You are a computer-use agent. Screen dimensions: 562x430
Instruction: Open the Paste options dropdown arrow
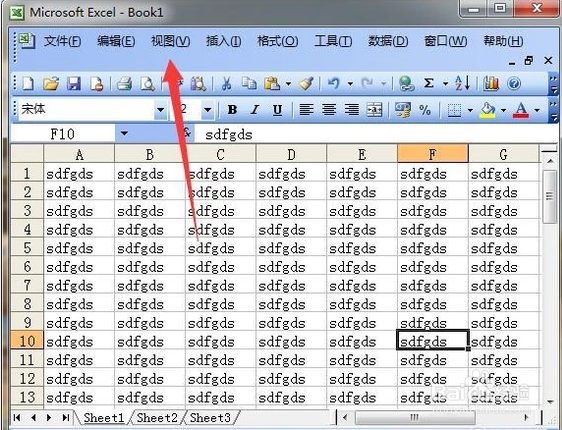point(288,84)
